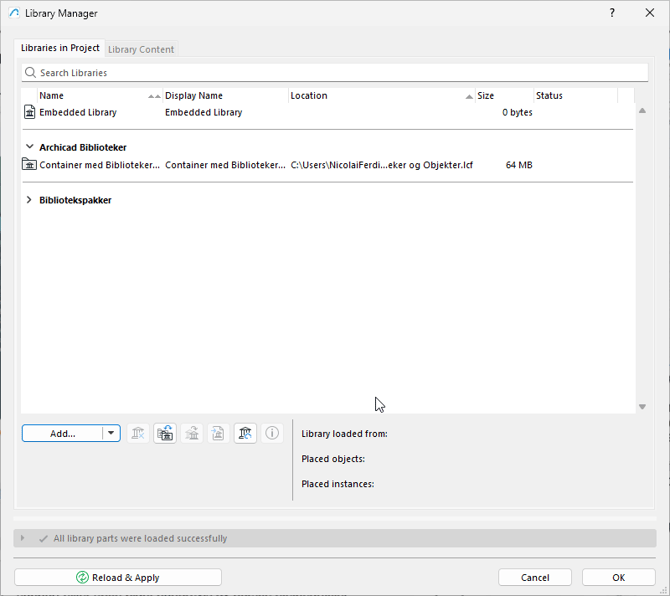Click the remove library icon in toolbar

tap(138, 433)
